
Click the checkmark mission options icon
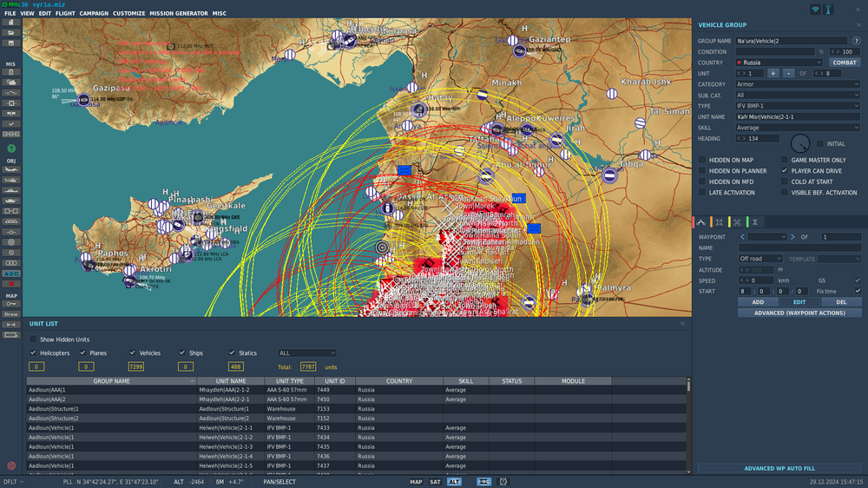tap(11, 124)
